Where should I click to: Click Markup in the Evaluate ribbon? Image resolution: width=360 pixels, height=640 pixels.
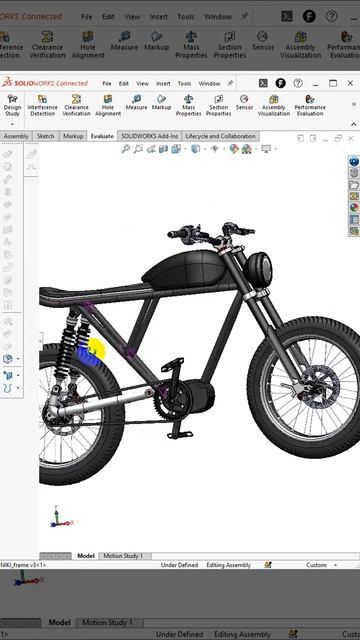(x=161, y=102)
